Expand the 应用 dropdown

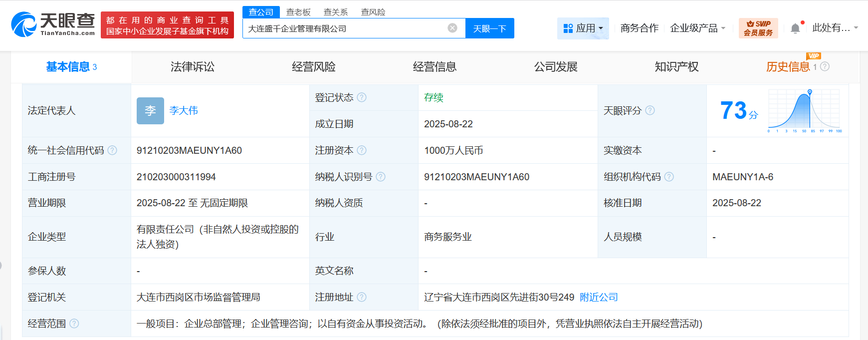[583, 28]
